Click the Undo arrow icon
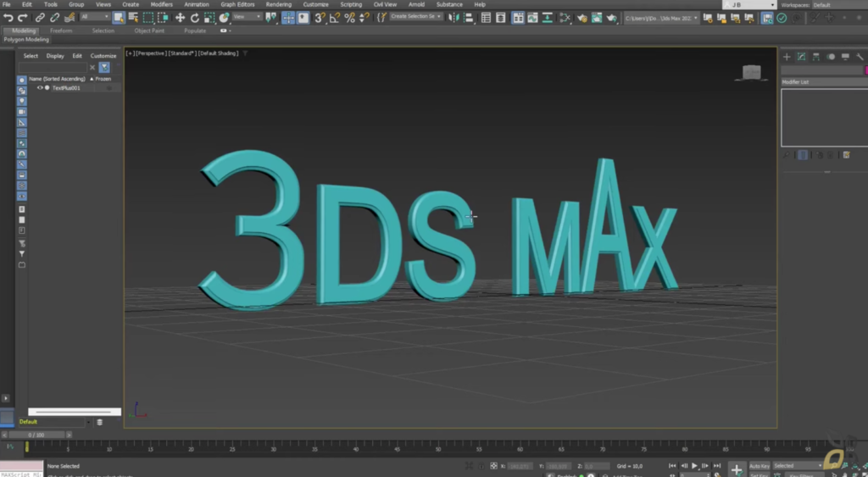 (8, 18)
